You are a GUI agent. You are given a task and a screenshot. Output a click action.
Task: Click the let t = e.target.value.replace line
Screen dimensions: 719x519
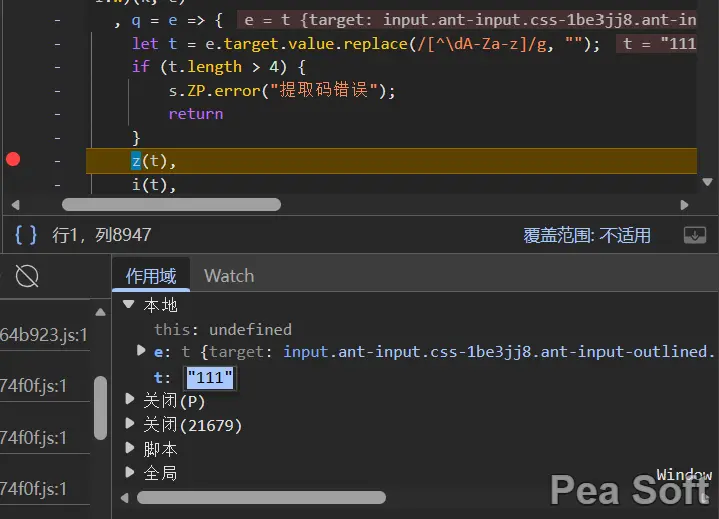click(x=366, y=44)
